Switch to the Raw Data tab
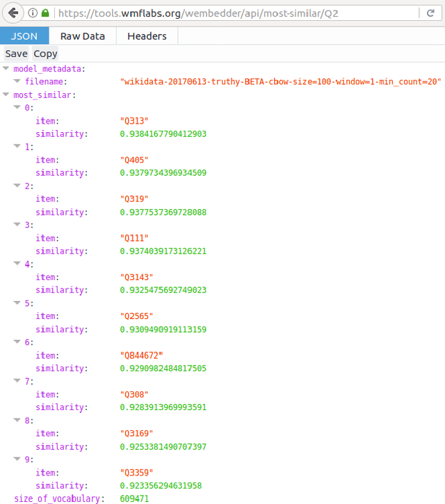445x504 pixels. point(83,36)
